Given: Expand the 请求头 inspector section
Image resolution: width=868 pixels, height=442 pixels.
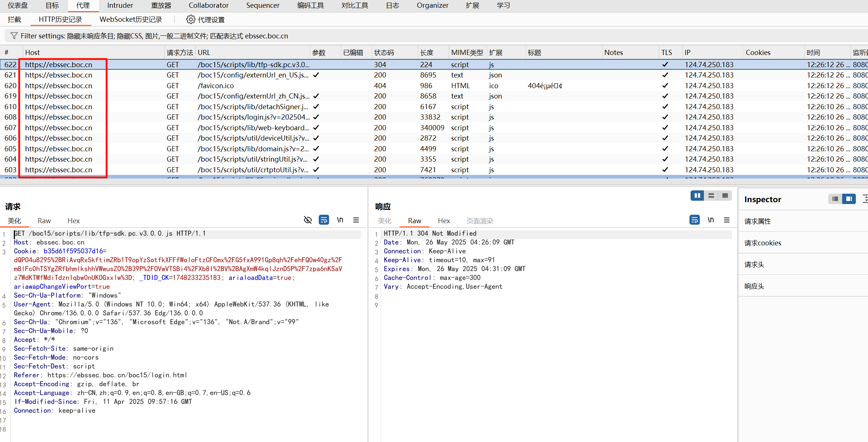Looking at the screenshot, I should pos(754,265).
